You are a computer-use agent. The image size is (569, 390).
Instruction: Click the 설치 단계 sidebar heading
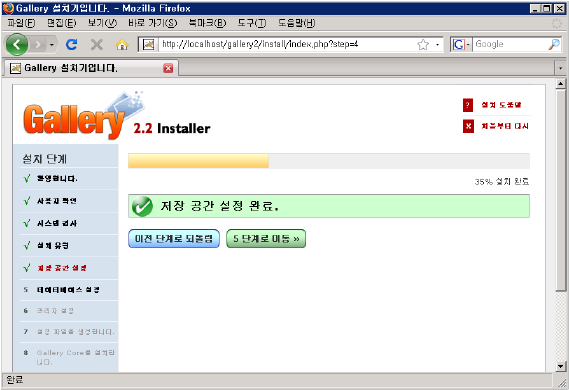pos(45,159)
